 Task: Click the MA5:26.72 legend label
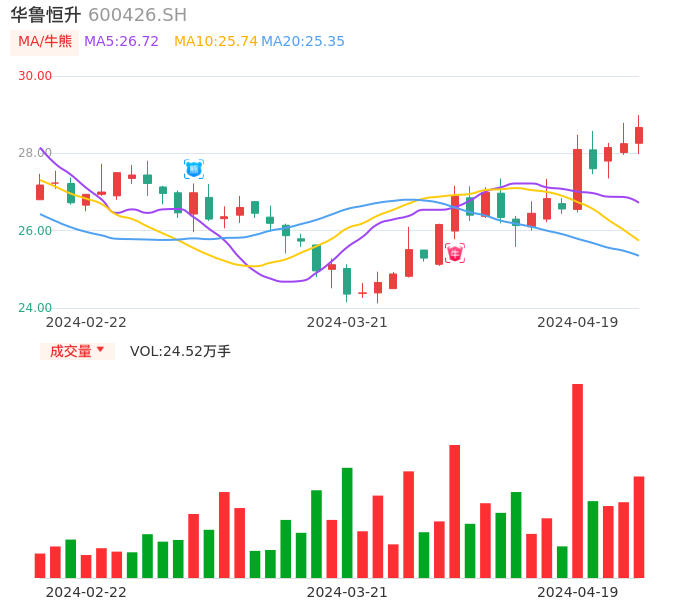click(121, 42)
